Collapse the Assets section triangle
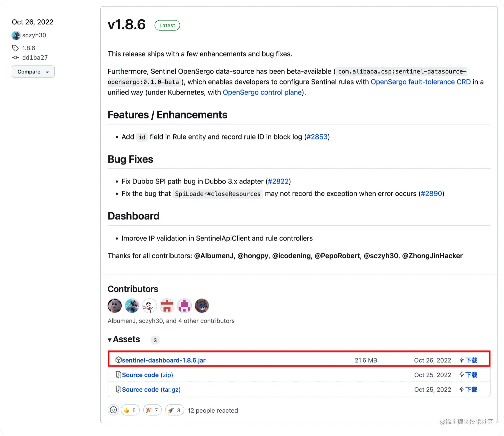504x436 pixels. pyautogui.click(x=110, y=340)
